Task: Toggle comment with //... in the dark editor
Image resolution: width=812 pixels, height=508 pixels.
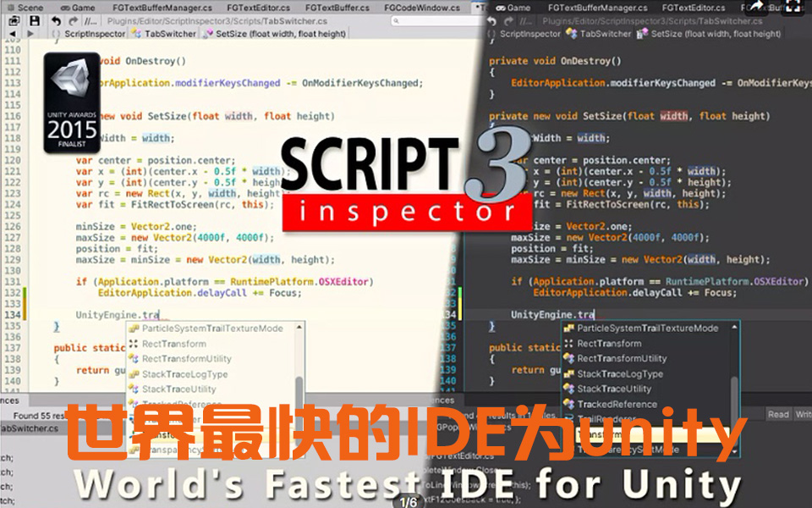Action: [x=526, y=21]
